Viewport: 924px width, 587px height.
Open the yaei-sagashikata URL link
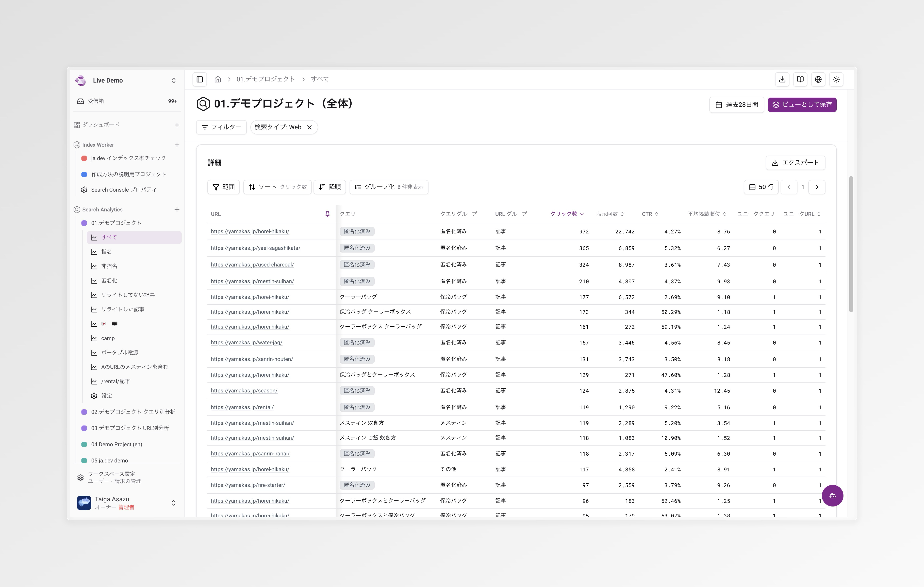[255, 248]
